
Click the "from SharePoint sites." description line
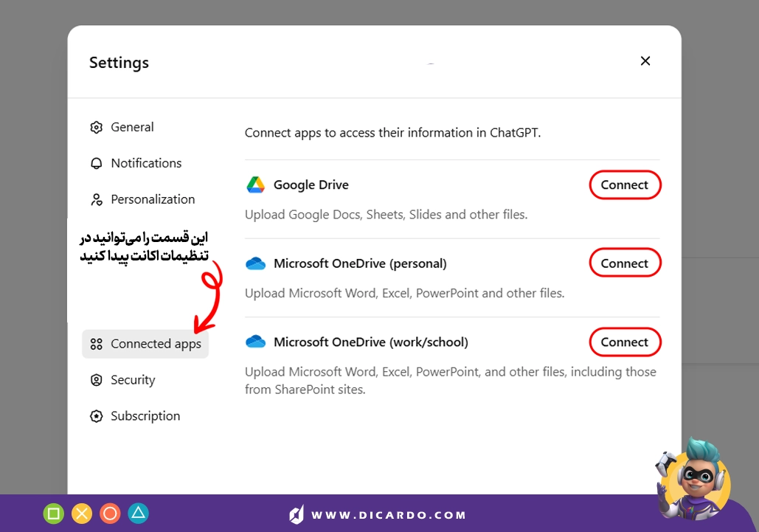[305, 389]
